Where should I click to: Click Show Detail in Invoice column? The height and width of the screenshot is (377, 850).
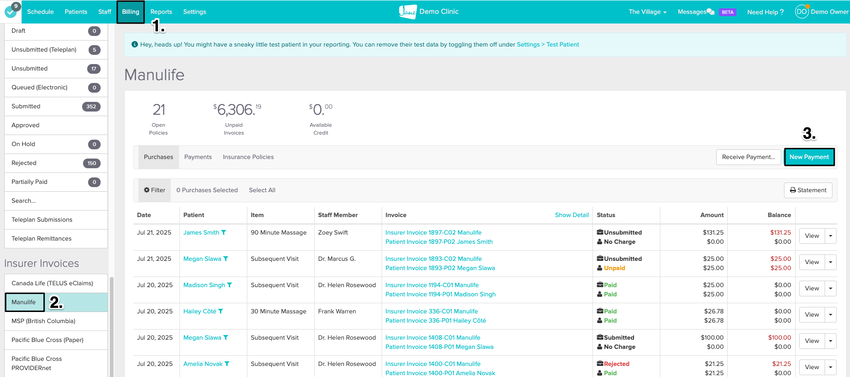pyautogui.click(x=571, y=215)
